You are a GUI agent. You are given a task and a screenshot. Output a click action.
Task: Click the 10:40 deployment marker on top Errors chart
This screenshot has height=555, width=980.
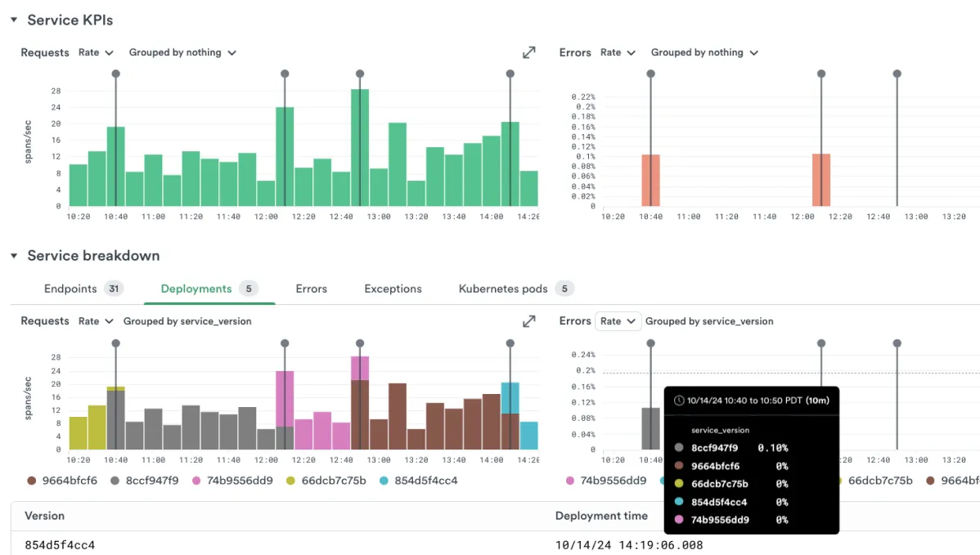[x=650, y=74]
